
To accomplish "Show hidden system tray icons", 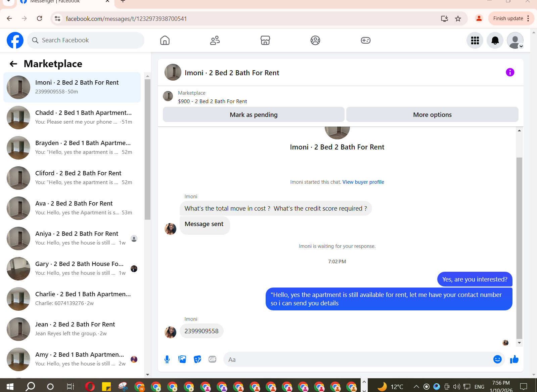I will pos(416,387).
